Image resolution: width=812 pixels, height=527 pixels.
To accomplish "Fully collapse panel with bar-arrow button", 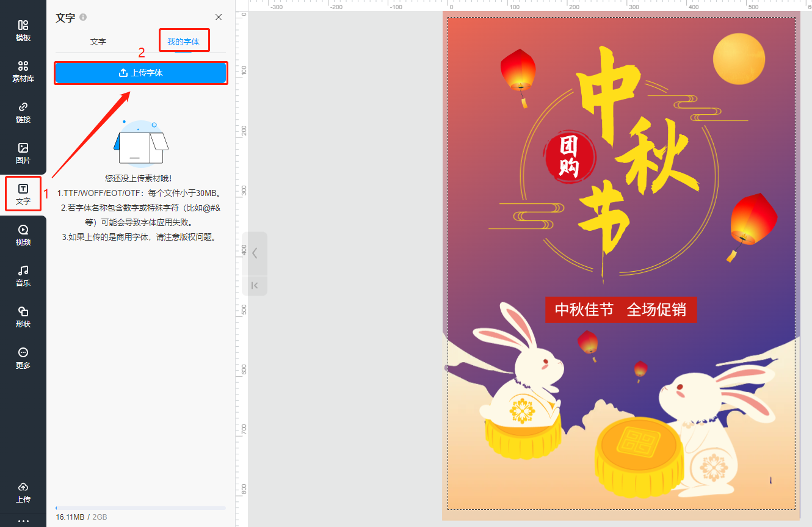I will click(255, 285).
